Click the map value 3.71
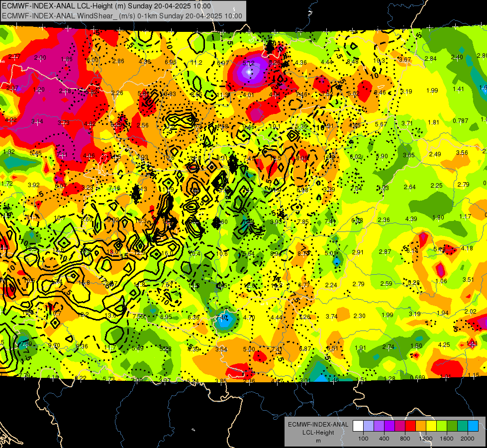This screenshot has width=487, height=448. [x=407, y=123]
